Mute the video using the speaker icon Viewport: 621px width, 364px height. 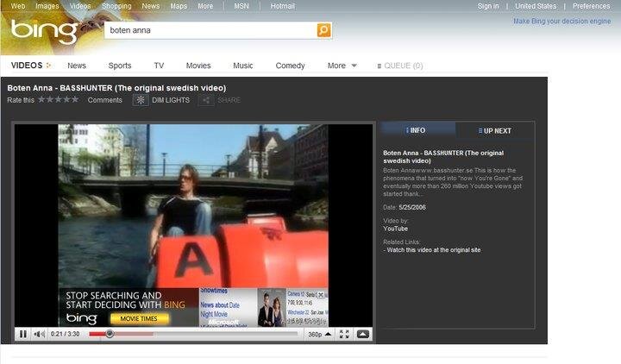[39, 335]
